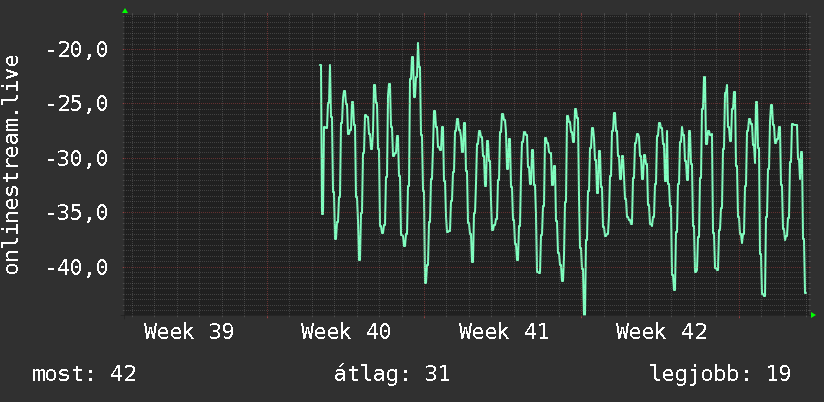Click the onlinestream.live vertical title
Screen dimensions: 824x402
(11, 164)
